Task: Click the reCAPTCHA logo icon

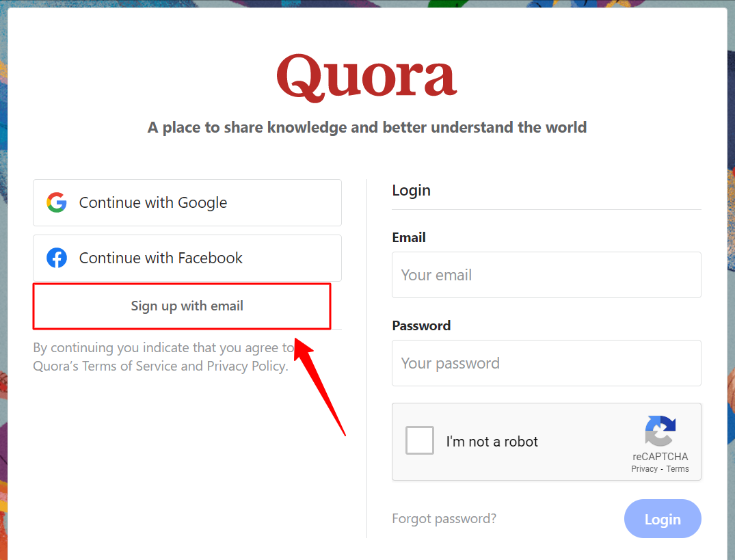Action: [x=660, y=431]
